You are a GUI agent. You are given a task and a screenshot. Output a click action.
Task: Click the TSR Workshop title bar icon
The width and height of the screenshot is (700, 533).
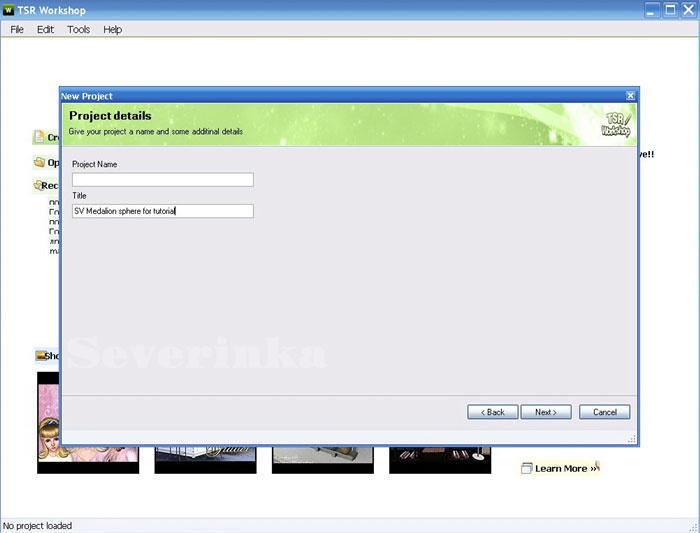[8, 9]
